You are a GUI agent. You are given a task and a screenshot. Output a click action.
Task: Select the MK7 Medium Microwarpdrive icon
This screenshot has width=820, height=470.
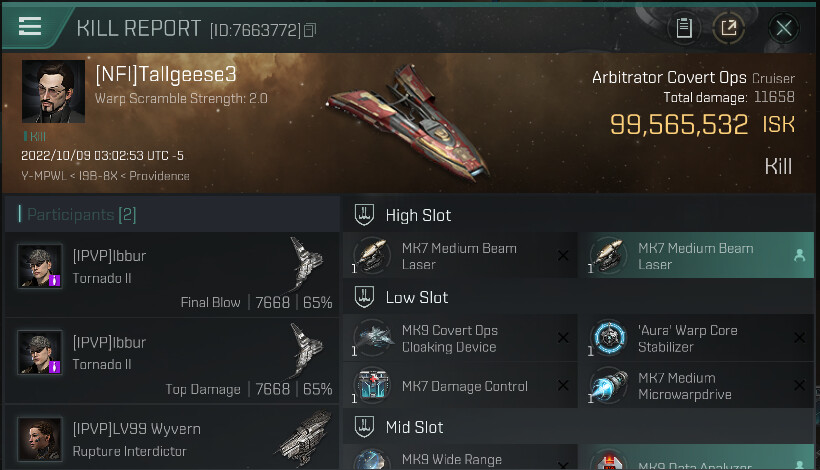[609, 386]
